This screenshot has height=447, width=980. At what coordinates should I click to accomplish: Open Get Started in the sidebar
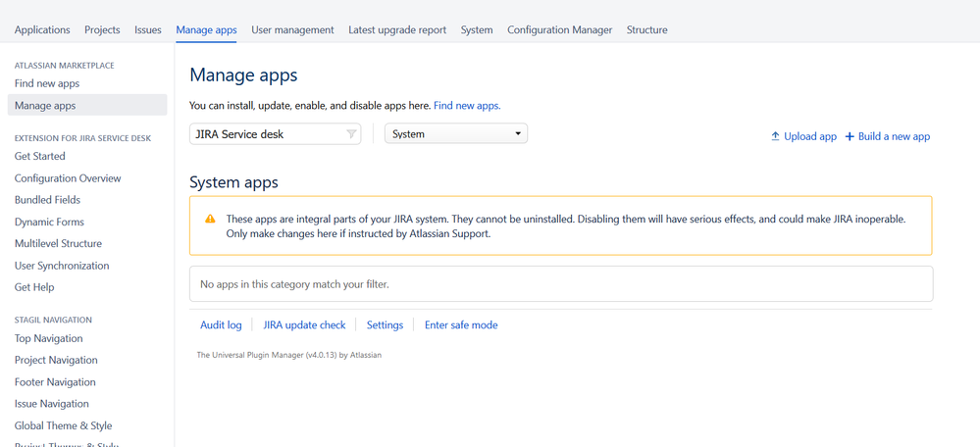pyautogui.click(x=40, y=156)
